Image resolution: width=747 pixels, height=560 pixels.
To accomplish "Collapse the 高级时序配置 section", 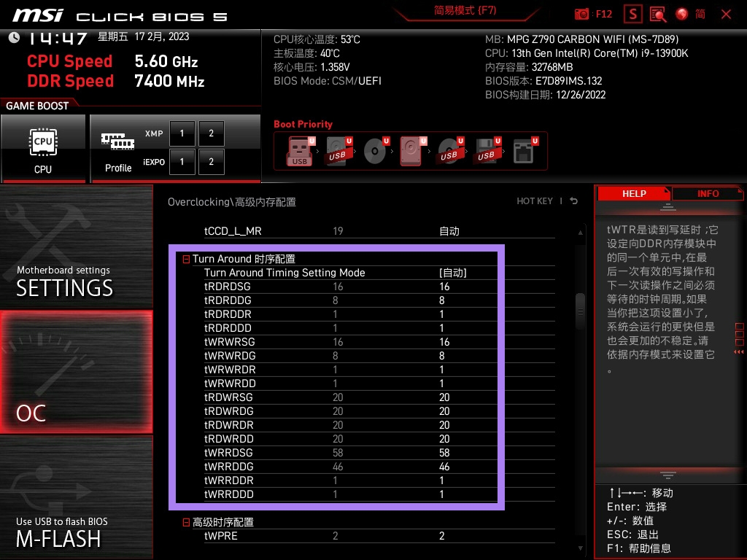I will (x=186, y=522).
